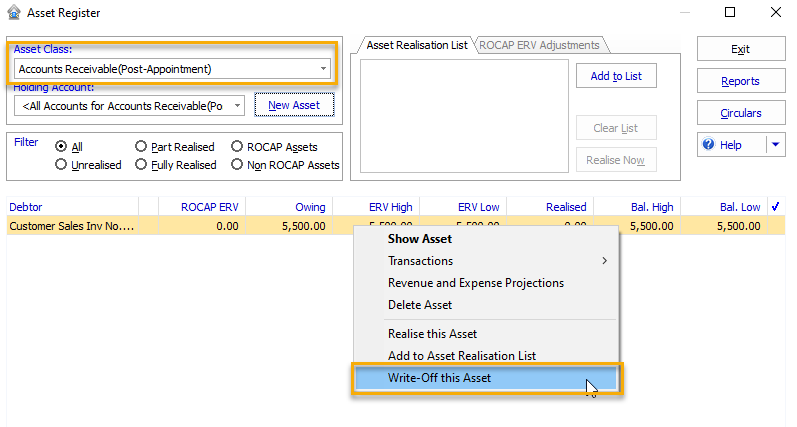Select the ROCAP Assets filter
797x427 pixels.
237,146
